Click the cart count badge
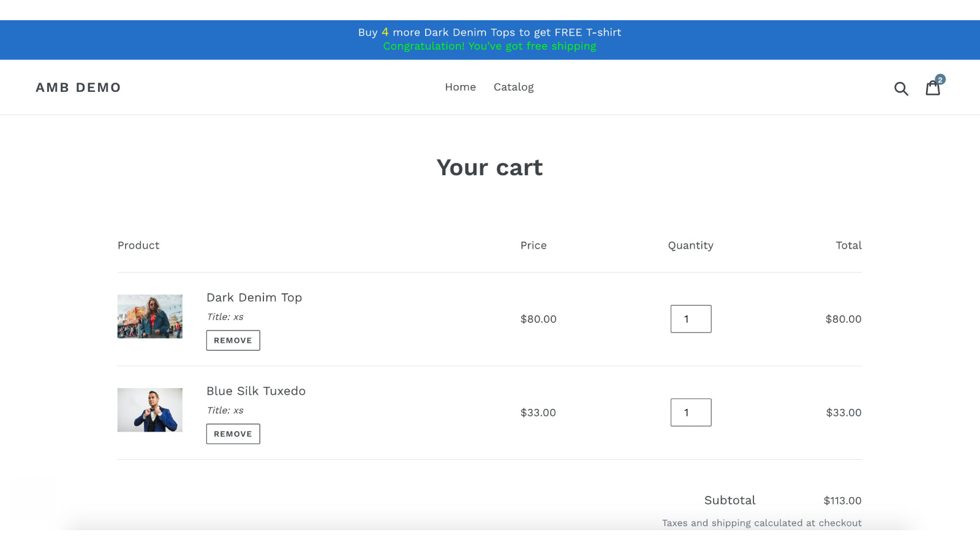The width and height of the screenshot is (980, 551). click(x=940, y=80)
